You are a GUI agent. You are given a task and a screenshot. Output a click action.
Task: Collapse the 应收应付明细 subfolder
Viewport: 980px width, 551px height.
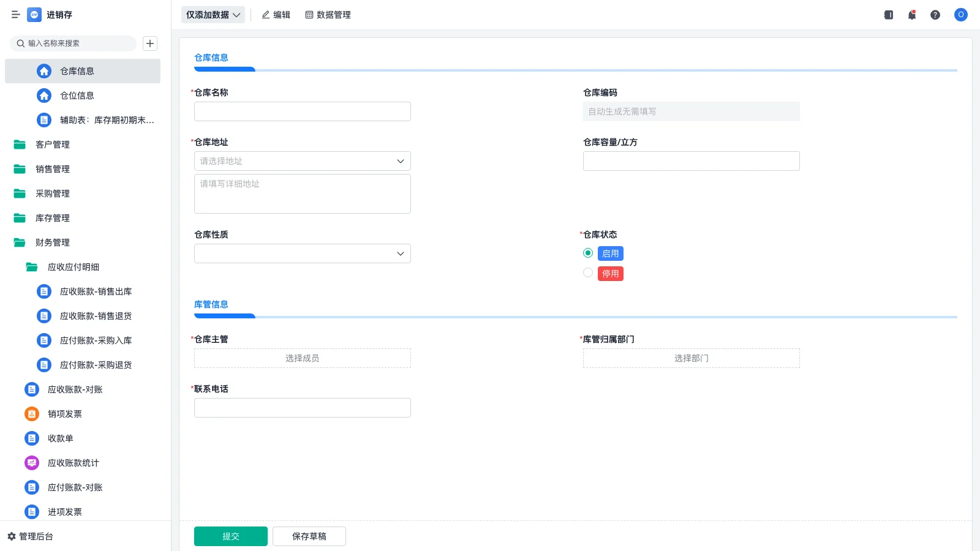[x=83, y=267]
